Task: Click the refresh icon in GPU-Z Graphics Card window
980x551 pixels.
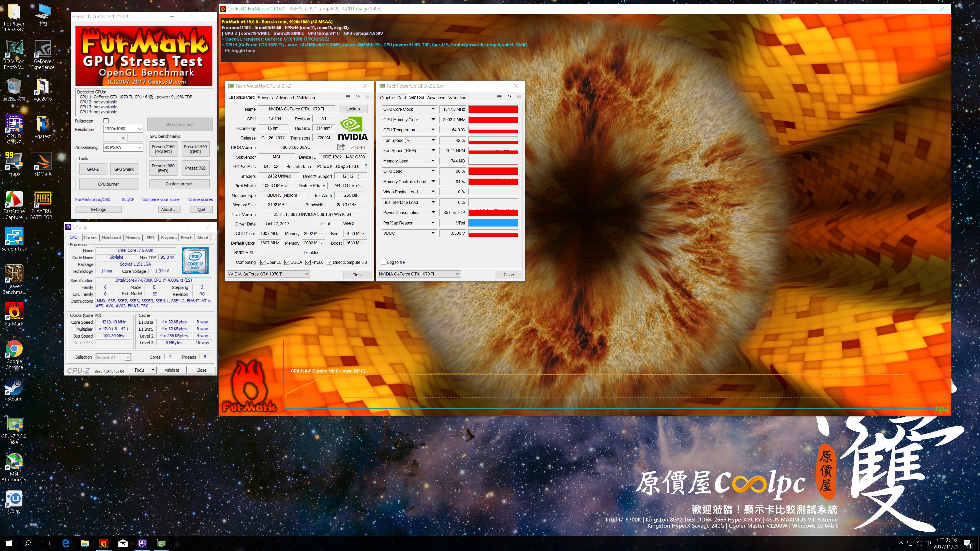Action: coord(358,97)
